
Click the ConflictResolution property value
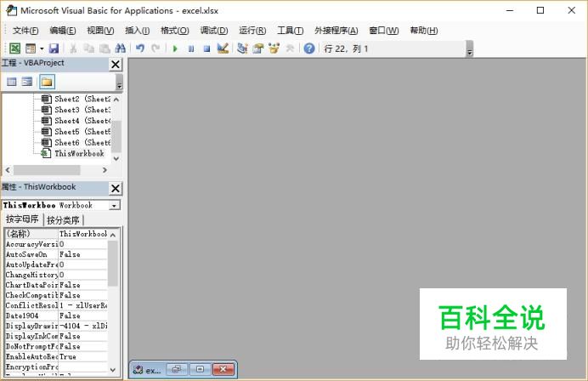point(83,305)
